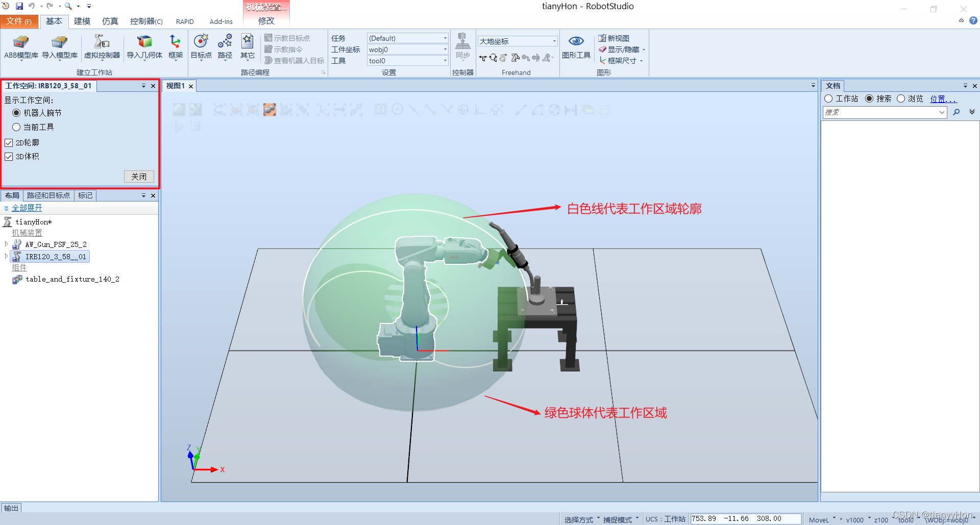Viewport: 980px width, 525px height.
Task: Switch to the Modeling (建模) ribbon tab
Action: (82, 21)
